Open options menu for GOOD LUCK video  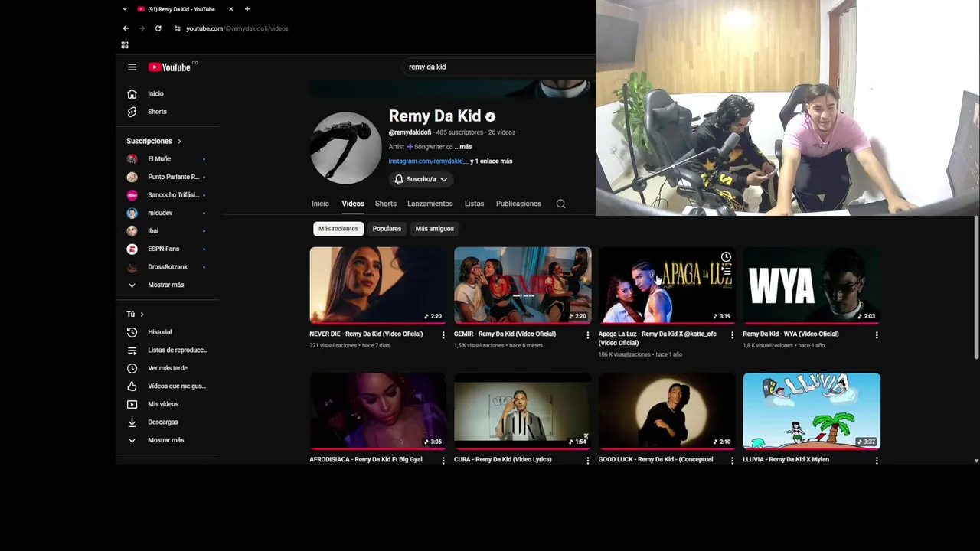coord(732,461)
